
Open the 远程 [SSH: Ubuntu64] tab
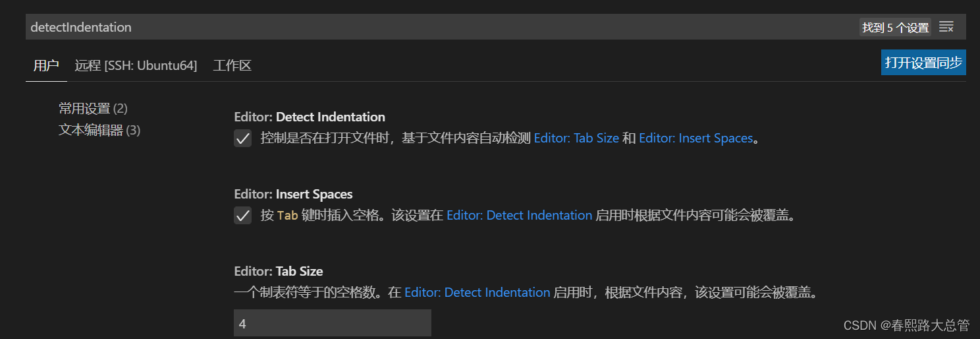pyautogui.click(x=136, y=65)
